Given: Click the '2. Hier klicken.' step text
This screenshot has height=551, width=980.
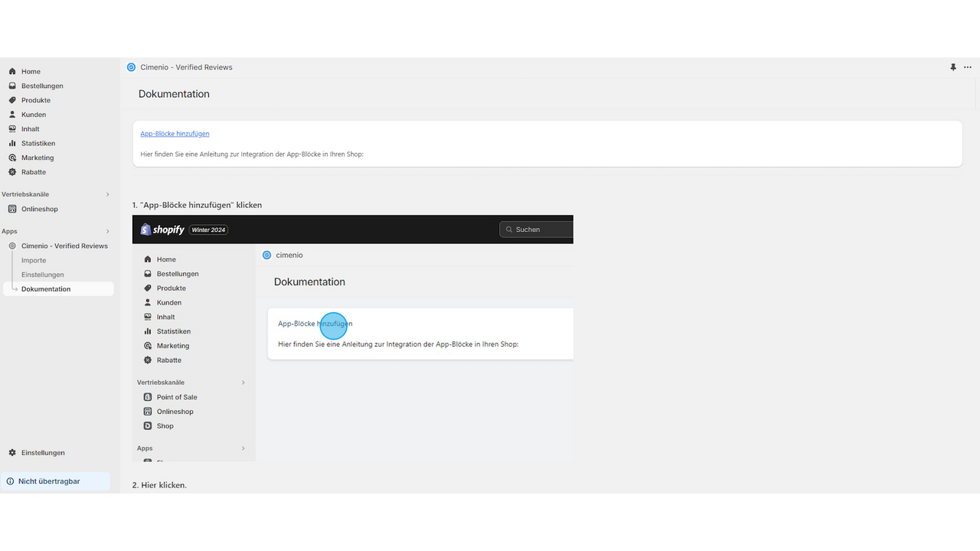Looking at the screenshot, I should 159,485.
